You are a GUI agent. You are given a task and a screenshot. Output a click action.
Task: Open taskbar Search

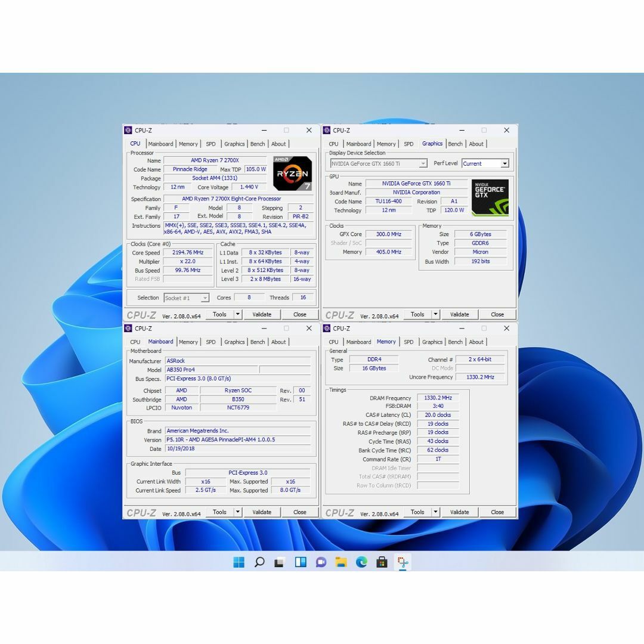pos(259,562)
